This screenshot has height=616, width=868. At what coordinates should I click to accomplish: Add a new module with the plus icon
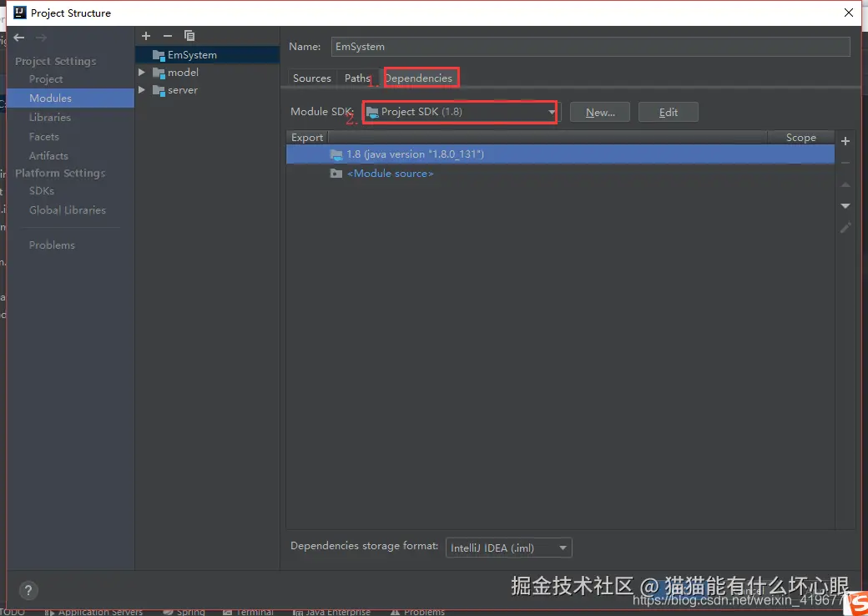coord(146,36)
